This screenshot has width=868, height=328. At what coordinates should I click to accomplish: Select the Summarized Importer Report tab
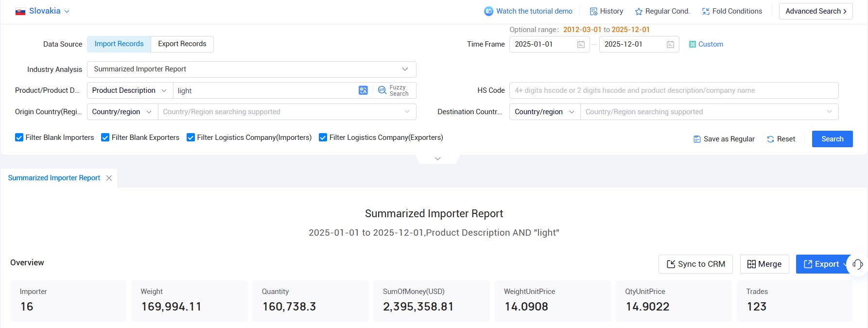coord(54,178)
